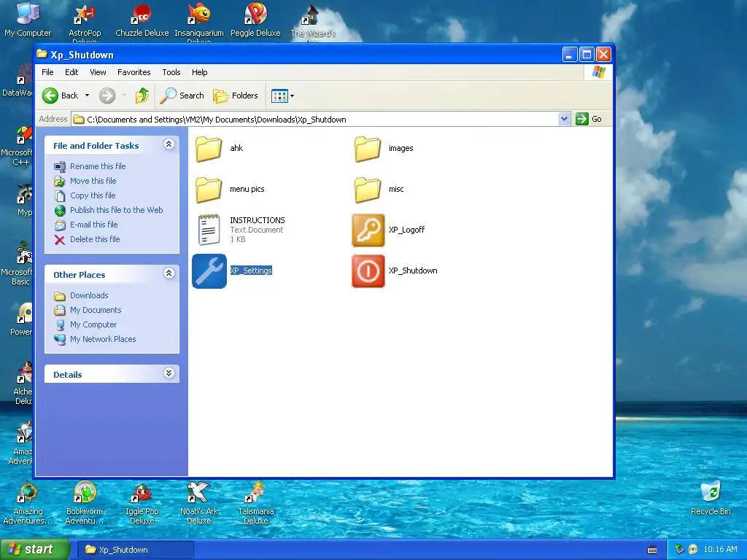Open the ahk folder icon

(x=209, y=149)
